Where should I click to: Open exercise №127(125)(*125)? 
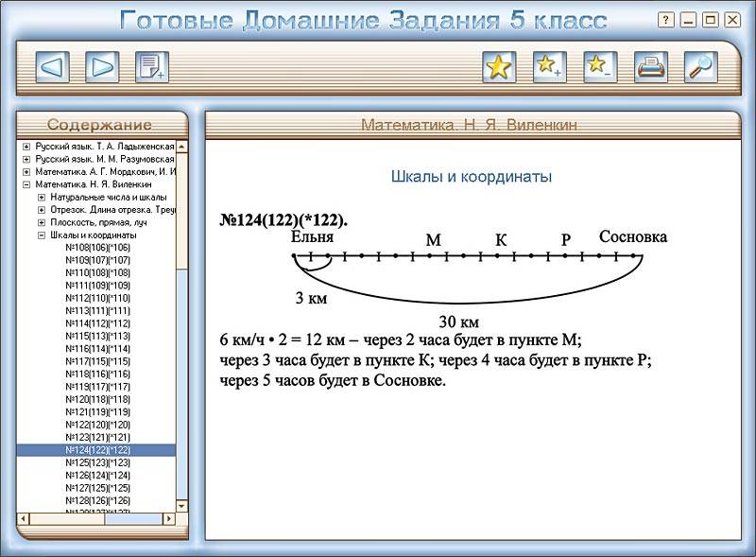(98, 488)
